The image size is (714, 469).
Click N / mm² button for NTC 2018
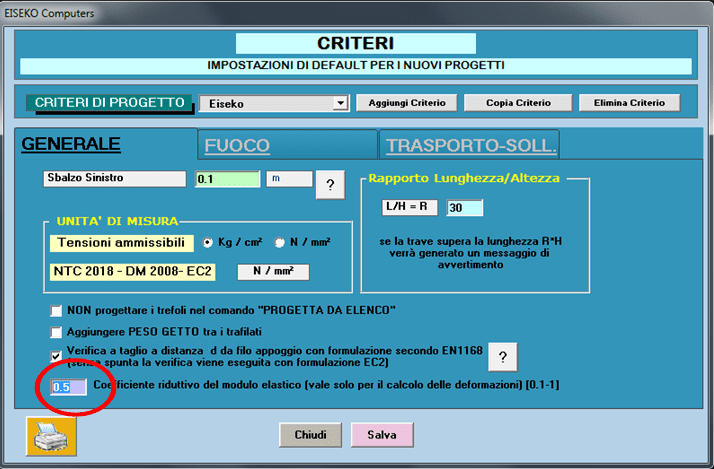tap(273, 272)
